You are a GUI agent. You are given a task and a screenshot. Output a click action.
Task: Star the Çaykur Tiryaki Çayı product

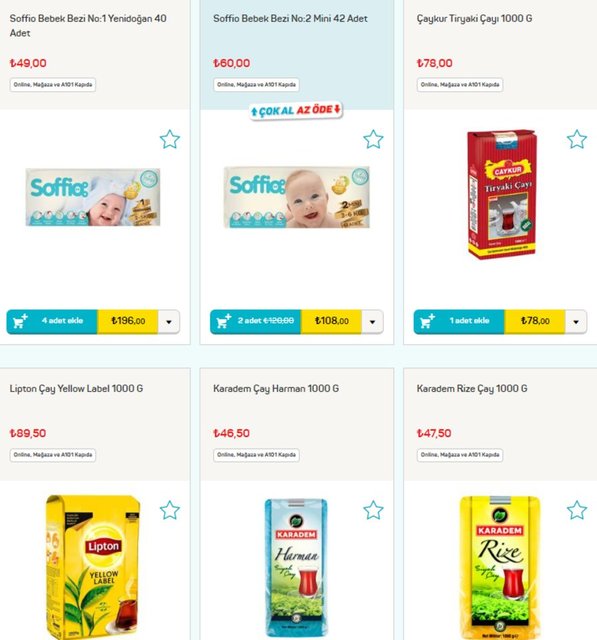(x=577, y=140)
